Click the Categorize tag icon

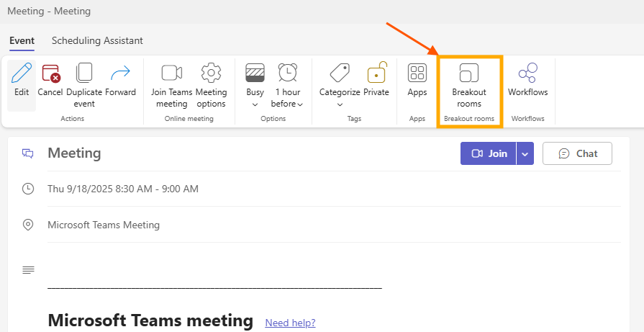point(340,73)
